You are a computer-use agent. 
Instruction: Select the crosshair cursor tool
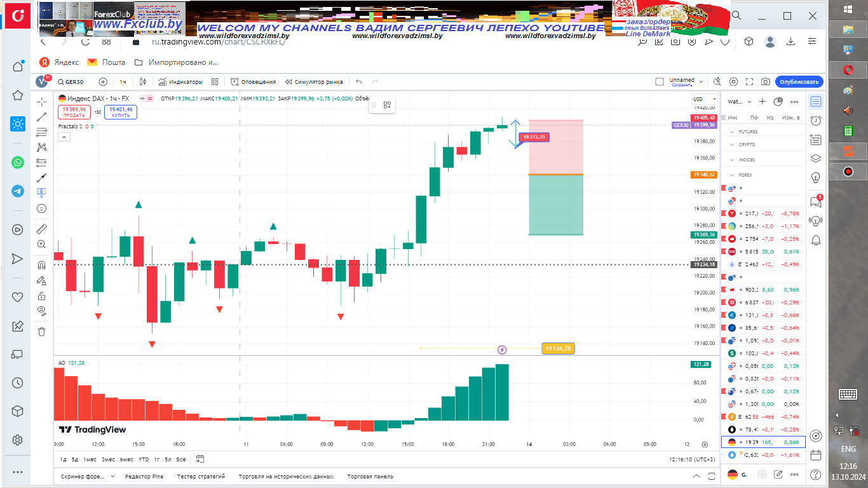(42, 101)
